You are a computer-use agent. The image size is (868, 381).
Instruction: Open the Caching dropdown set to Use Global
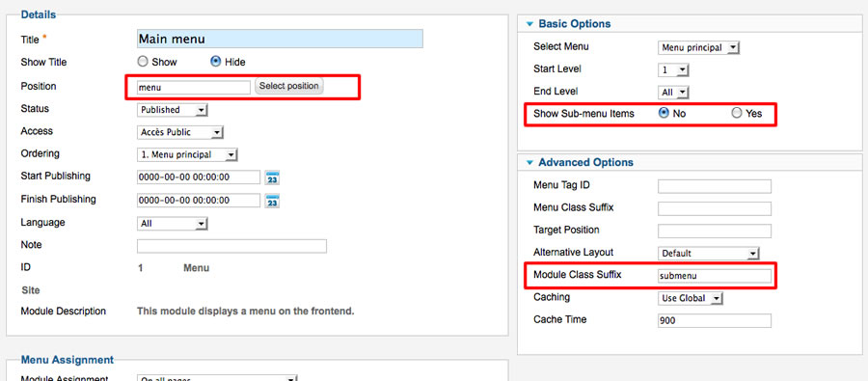[x=691, y=298]
